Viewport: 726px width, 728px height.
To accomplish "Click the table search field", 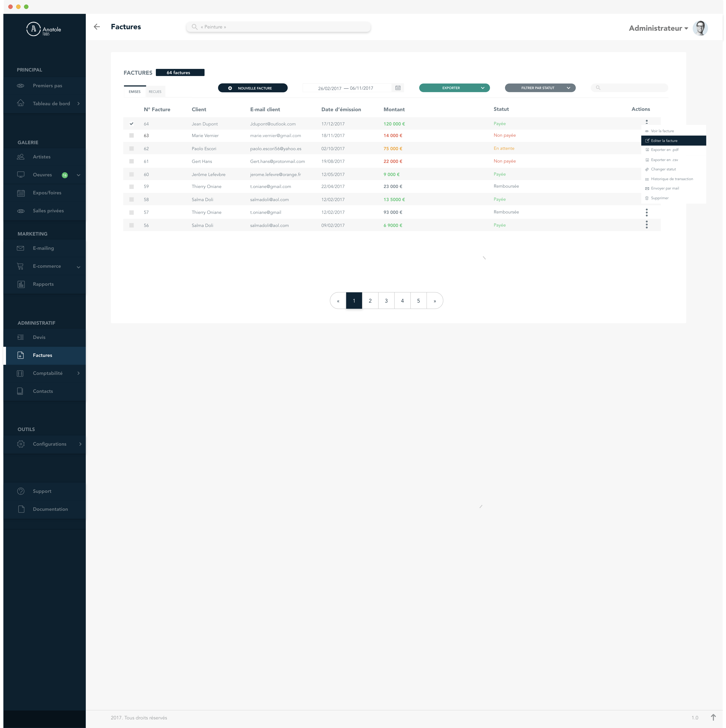I will pyautogui.click(x=629, y=88).
